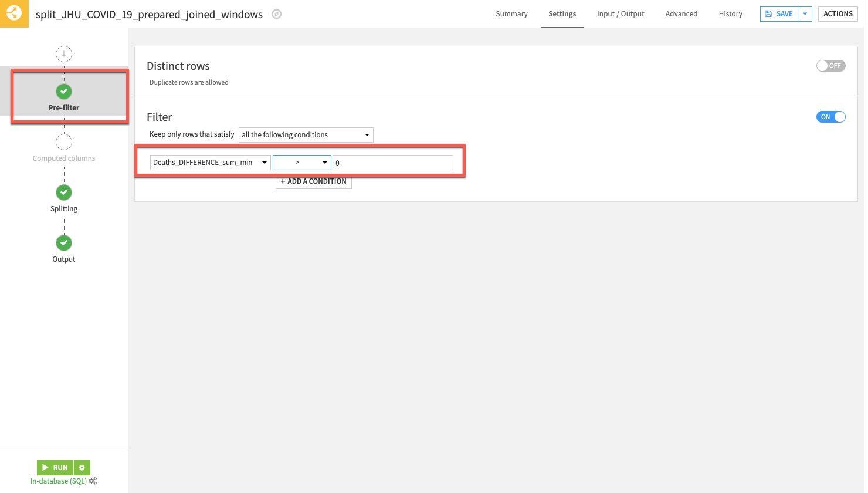
Task: Click the filter value field containing 0
Action: (x=392, y=163)
